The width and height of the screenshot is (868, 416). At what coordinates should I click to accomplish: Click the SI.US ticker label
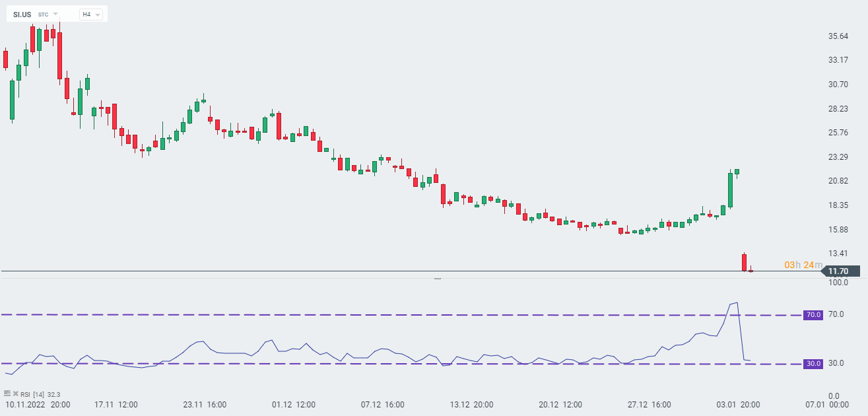(22, 14)
